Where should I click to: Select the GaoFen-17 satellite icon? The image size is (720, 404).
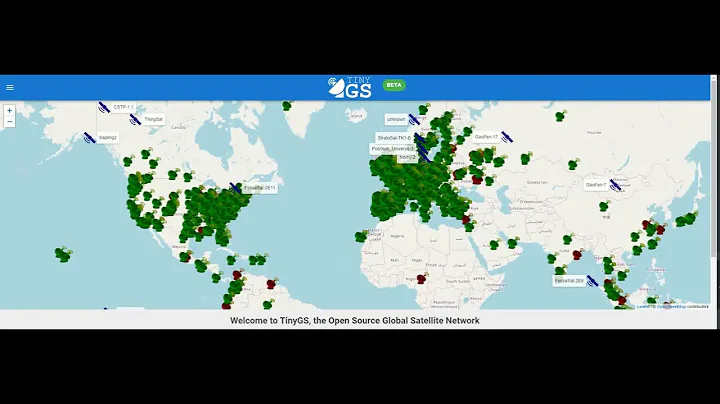tap(507, 137)
